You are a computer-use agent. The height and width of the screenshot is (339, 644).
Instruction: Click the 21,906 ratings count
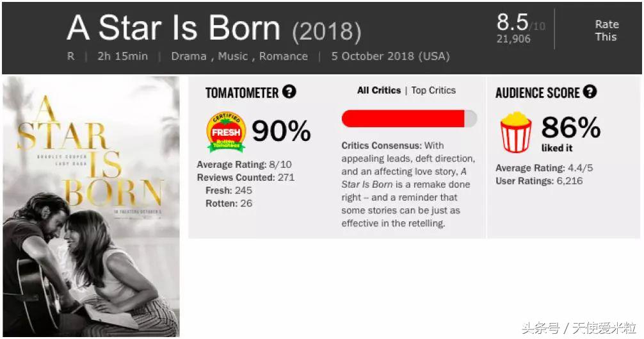point(514,39)
